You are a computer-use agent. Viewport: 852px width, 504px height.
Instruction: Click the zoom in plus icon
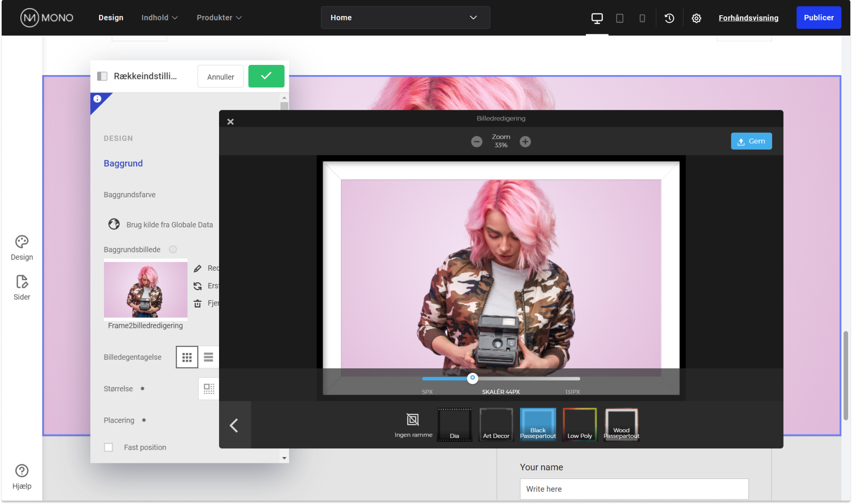point(525,142)
